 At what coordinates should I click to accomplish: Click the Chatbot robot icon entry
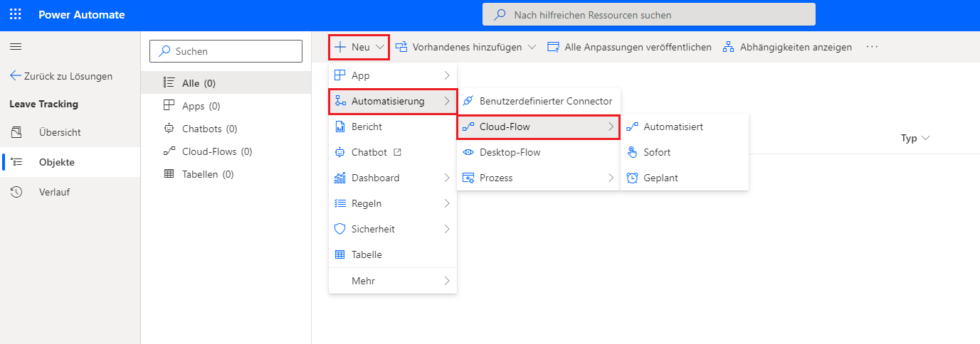coord(340,152)
